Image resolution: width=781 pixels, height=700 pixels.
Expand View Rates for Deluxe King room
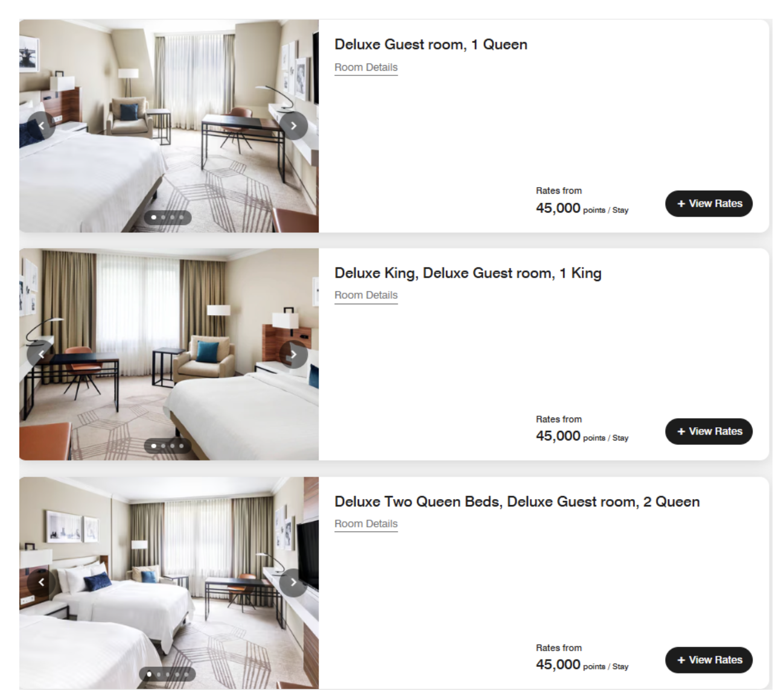pyautogui.click(x=709, y=431)
